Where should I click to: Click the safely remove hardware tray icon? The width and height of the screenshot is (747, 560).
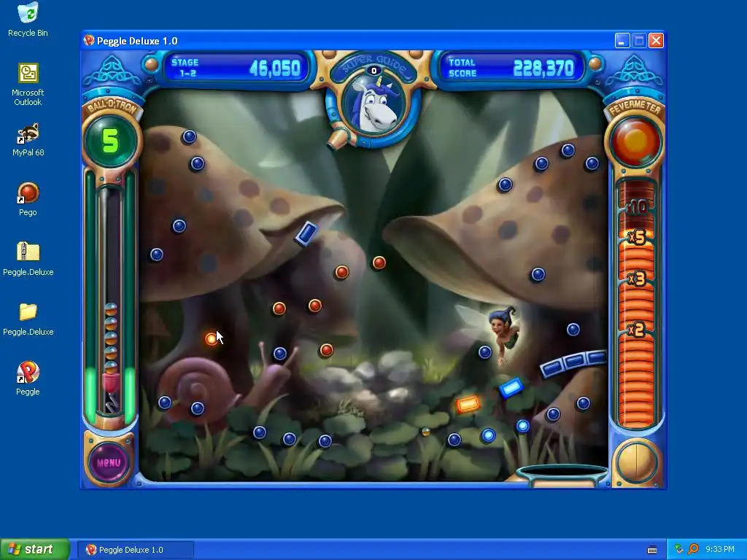(x=679, y=550)
